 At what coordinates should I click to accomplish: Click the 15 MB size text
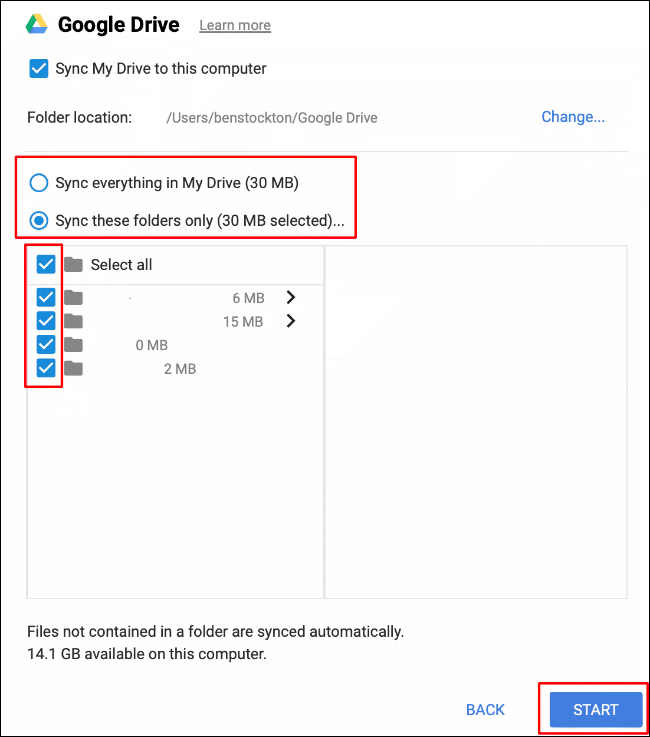(243, 321)
